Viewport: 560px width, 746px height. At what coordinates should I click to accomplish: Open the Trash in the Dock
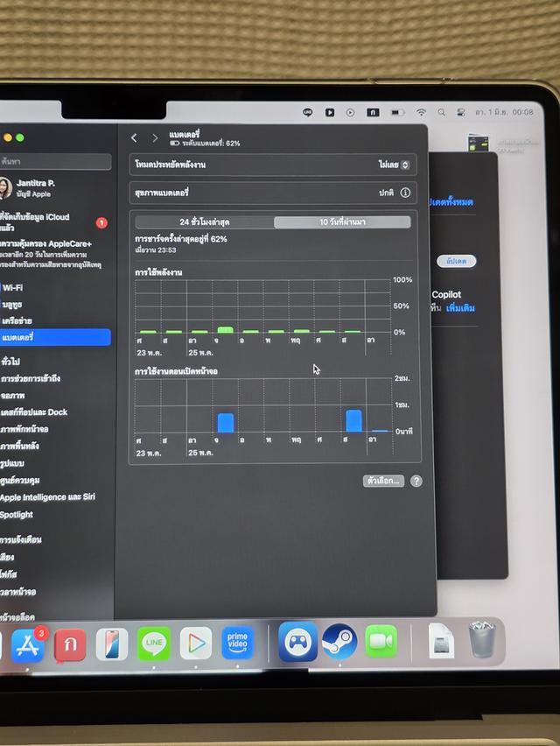click(482, 640)
